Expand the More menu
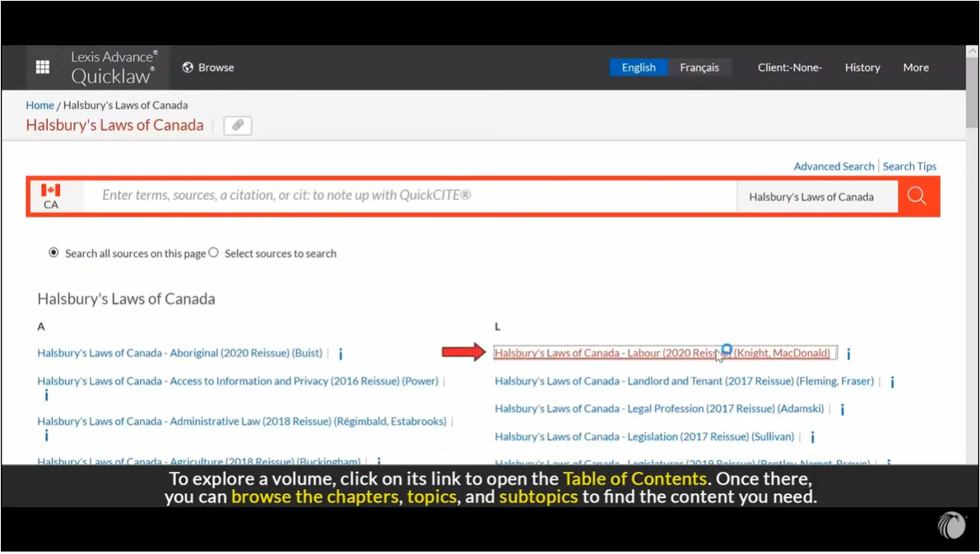The width and height of the screenshot is (980, 554). [x=915, y=68]
